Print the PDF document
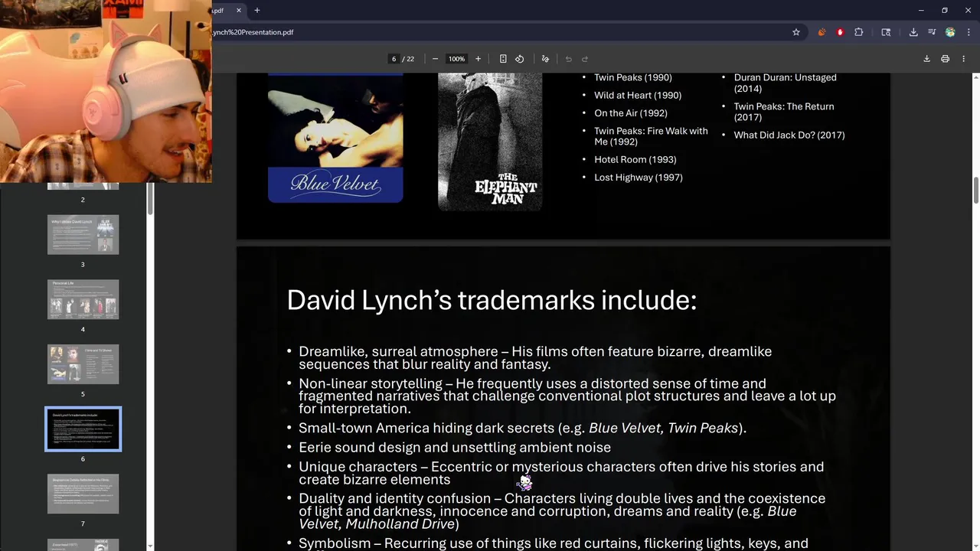This screenshot has width=980, height=551. tap(946, 59)
